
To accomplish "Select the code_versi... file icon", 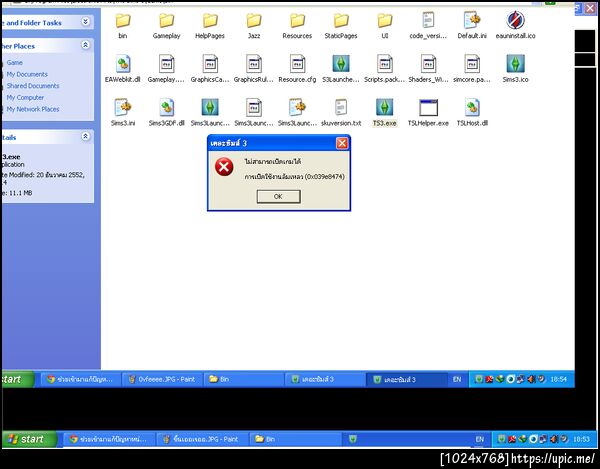I will [428, 21].
